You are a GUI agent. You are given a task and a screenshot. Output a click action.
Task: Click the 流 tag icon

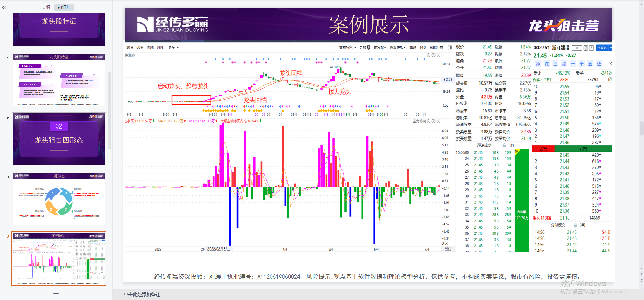(x=546, y=64)
